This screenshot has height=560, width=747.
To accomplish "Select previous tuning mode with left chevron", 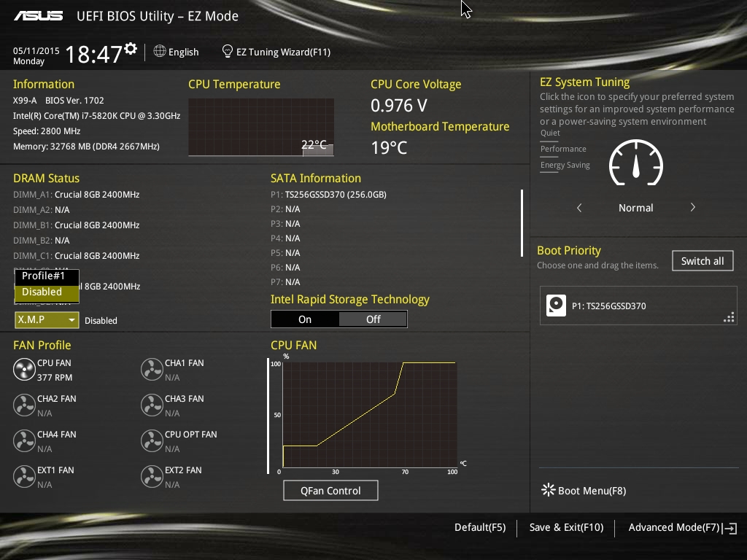I will tap(579, 208).
